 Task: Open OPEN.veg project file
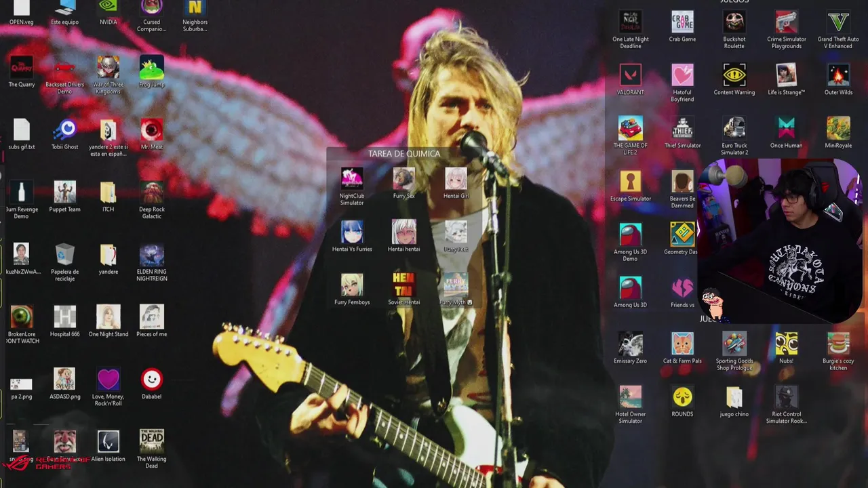click(x=21, y=8)
